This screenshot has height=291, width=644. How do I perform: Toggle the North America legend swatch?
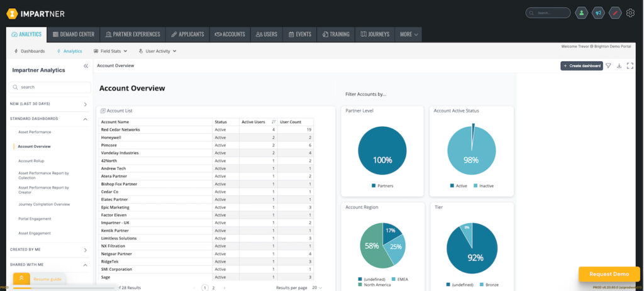click(x=360, y=285)
